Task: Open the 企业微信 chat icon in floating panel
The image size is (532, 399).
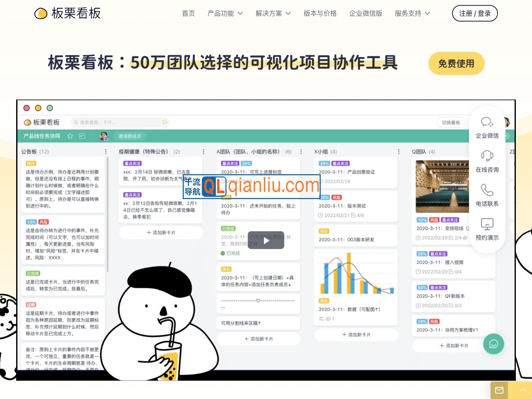Action: click(x=487, y=122)
